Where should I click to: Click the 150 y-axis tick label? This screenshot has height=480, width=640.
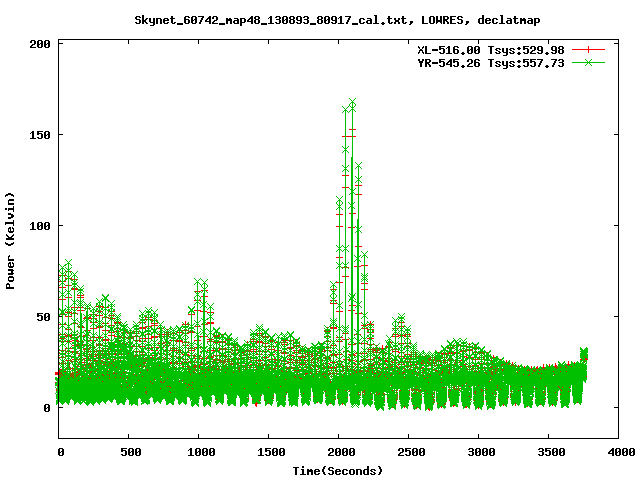[x=40, y=135]
